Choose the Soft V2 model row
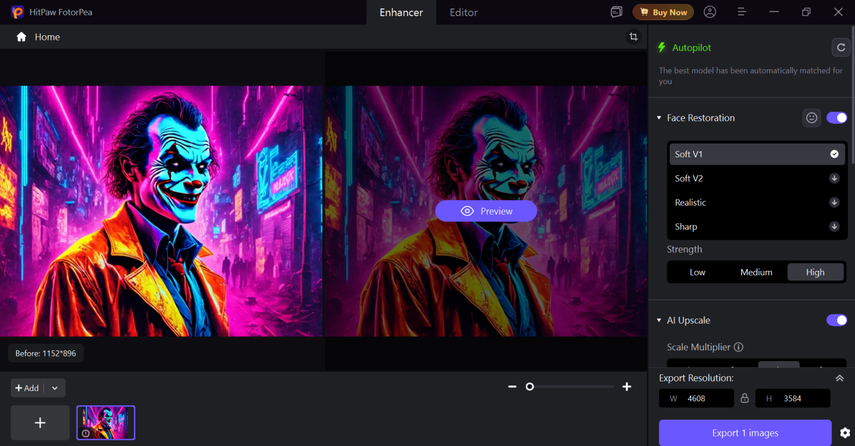Screen dimensions: 855x446 click(x=757, y=178)
